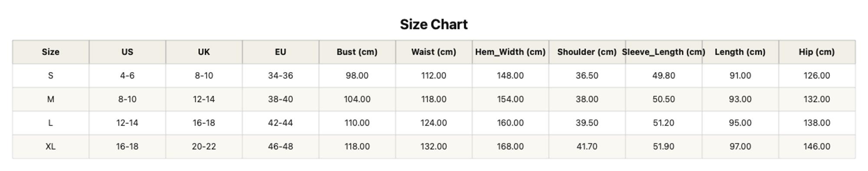
Task: Click the EU 42-44 cell
Action: 280,123
